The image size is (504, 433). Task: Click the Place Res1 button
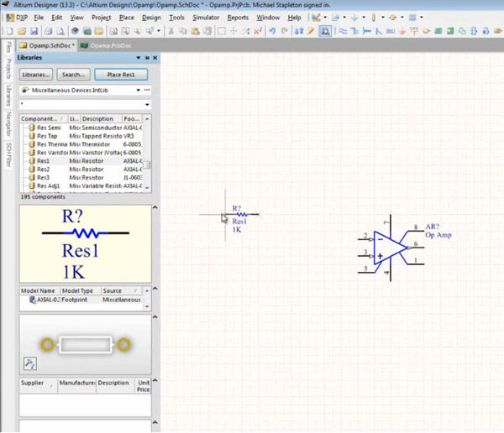(x=121, y=75)
